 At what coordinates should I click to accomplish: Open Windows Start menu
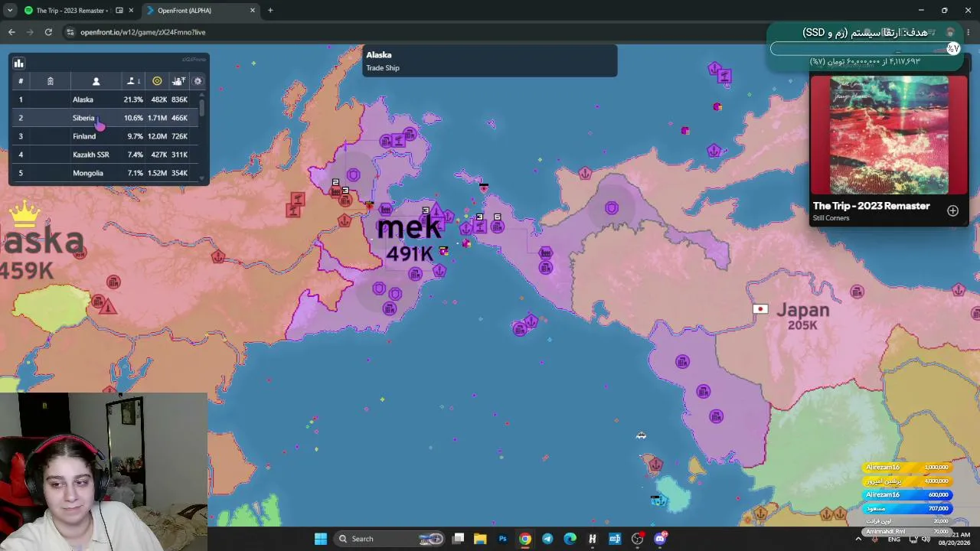(x=321, y=539)
